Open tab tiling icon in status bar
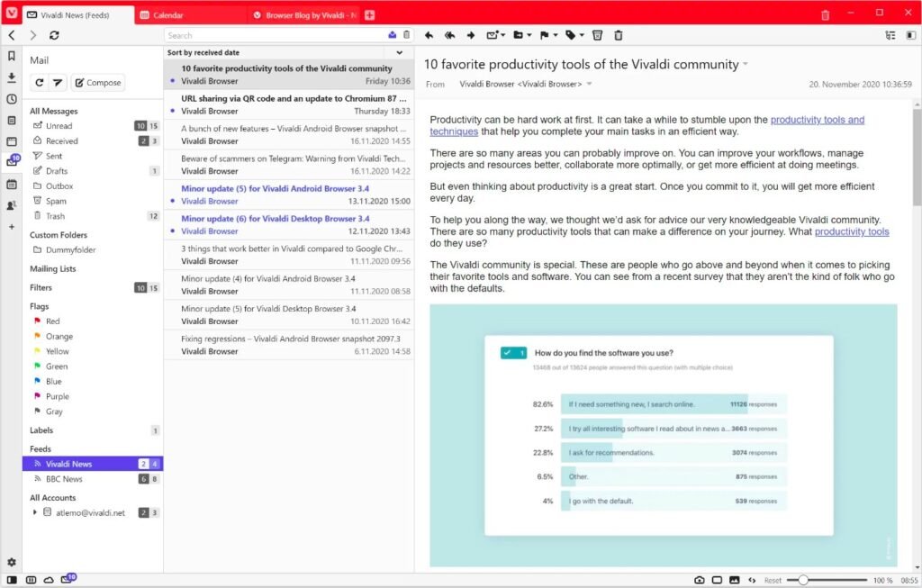The image size is (922, 588). (x=717, y=580)
